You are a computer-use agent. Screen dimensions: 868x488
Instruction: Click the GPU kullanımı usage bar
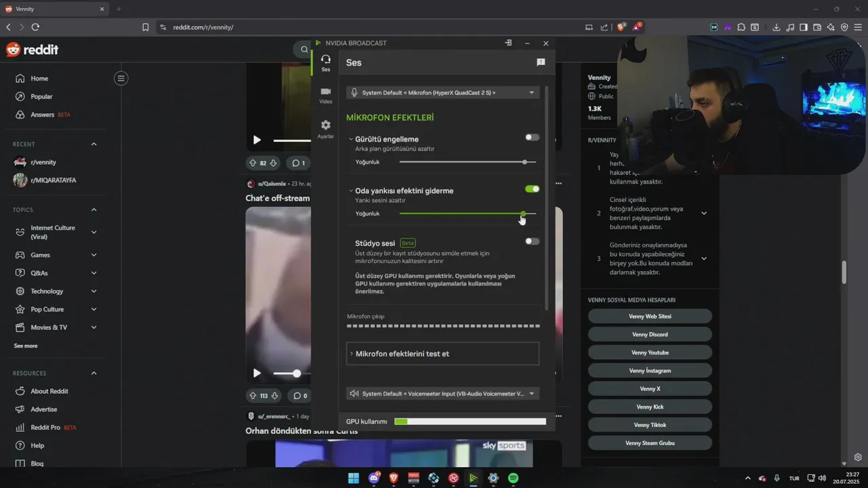point(470,422)
